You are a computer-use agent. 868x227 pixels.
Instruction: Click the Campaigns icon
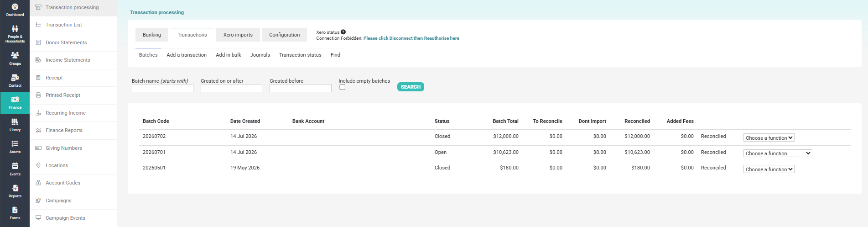click(38, 201)
